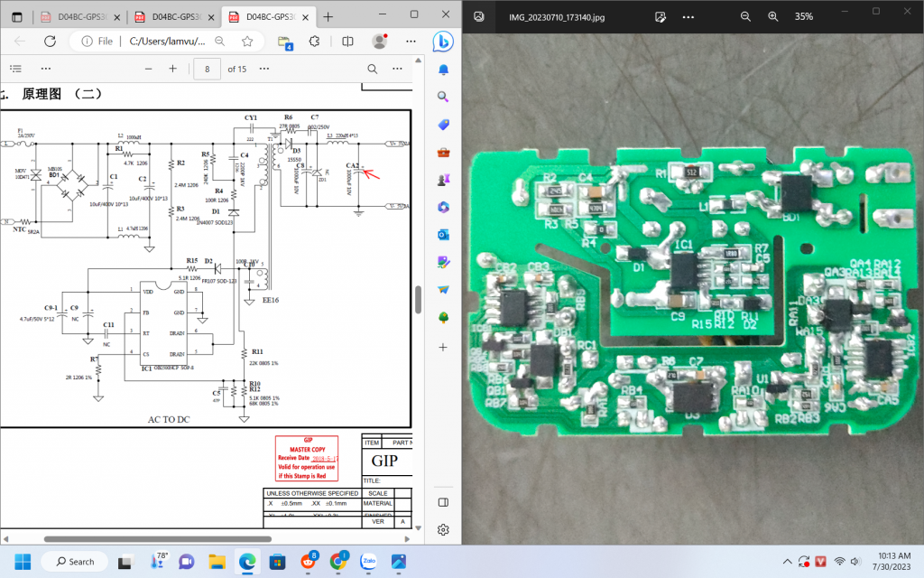
Task: Refresh the PDF page in Edge
Action: (50, 42)
